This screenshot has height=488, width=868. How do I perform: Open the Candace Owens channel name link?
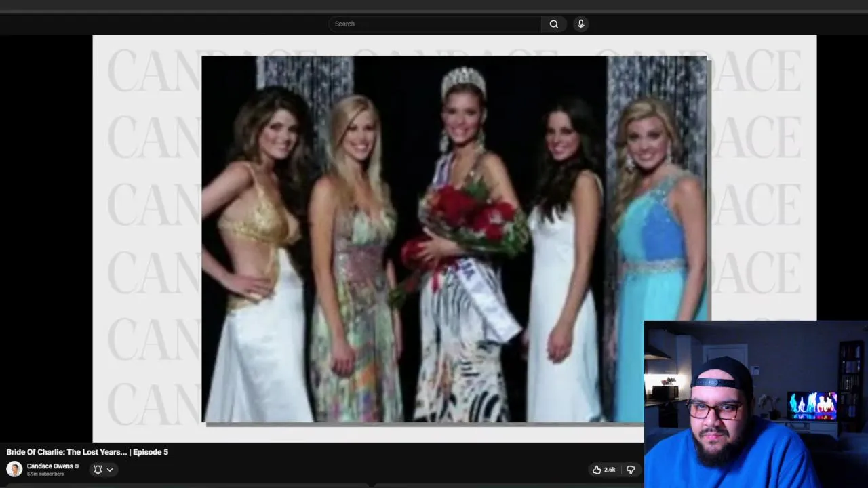point(50,466)
